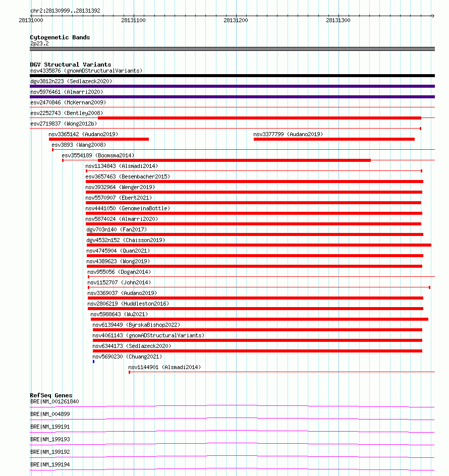Viewport: 449px width, 476px height.
Task: Click the dgv4532n152 (Chaisson2019) label
Action: pos(126,241)
